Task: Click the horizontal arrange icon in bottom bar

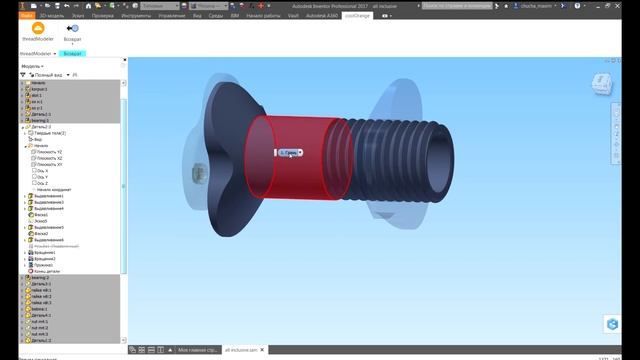Action: point(151,350)
